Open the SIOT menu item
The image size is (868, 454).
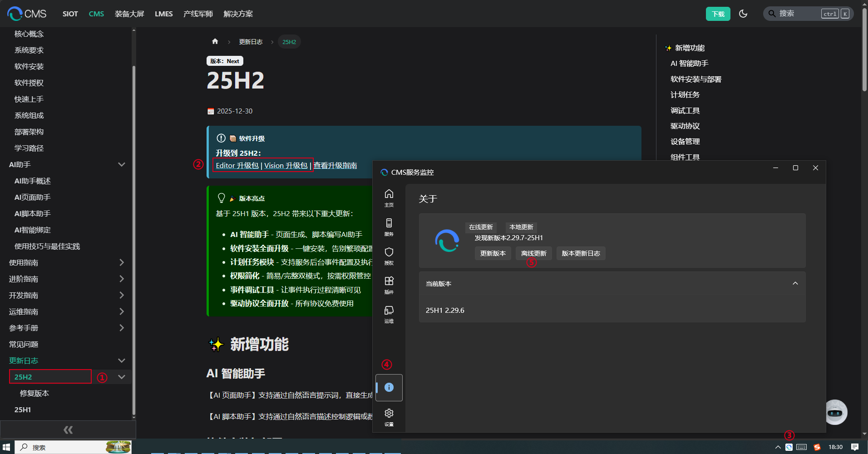click(70, 14)
